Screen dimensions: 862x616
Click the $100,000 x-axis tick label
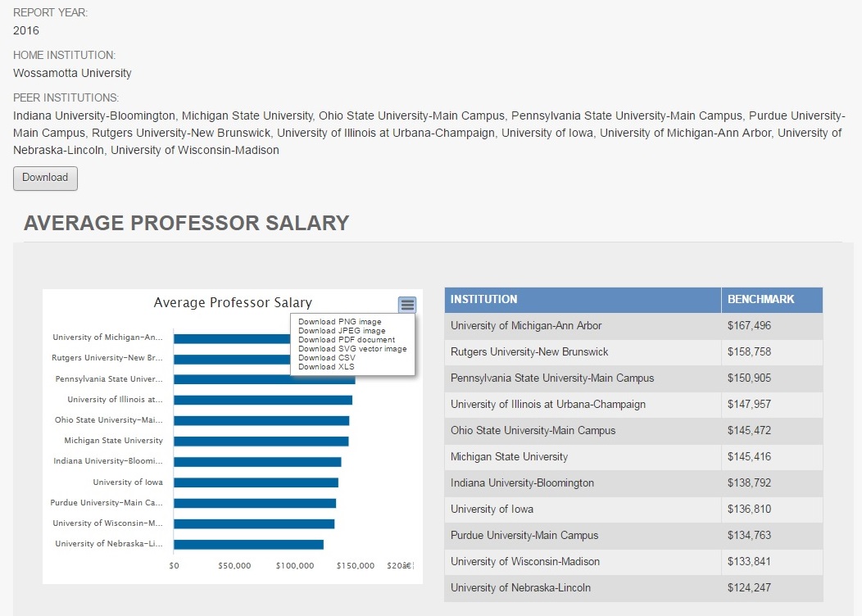pyautogui.click(x=295, y=565)
